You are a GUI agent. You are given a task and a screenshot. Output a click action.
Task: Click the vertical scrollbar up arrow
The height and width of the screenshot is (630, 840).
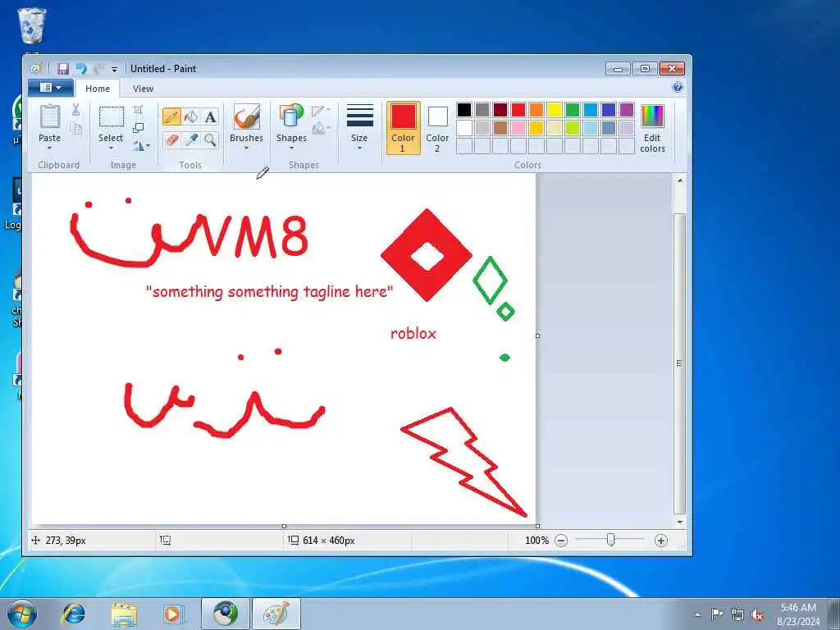coord(679,180)
